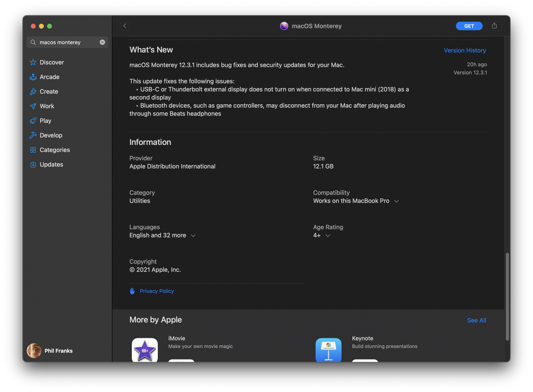Click the back chevron button
This screenshot has height=392, width=533.
click(125, 26)
